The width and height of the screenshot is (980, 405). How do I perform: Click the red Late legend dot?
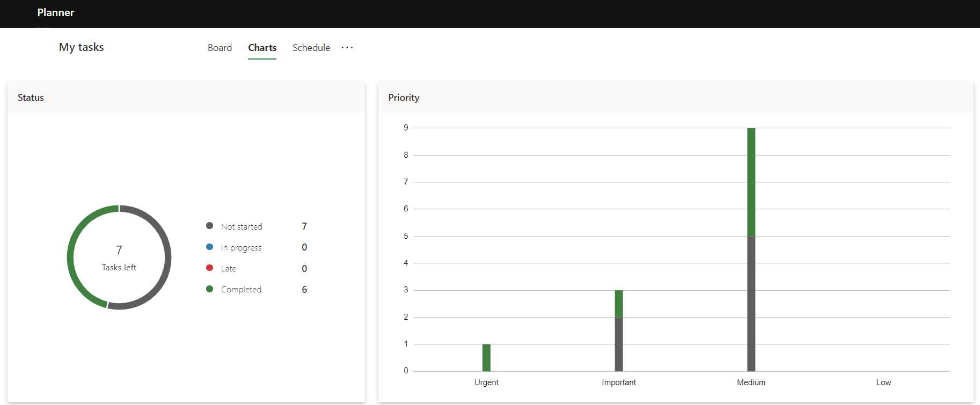pyautogui.click(x=210, y=268)
